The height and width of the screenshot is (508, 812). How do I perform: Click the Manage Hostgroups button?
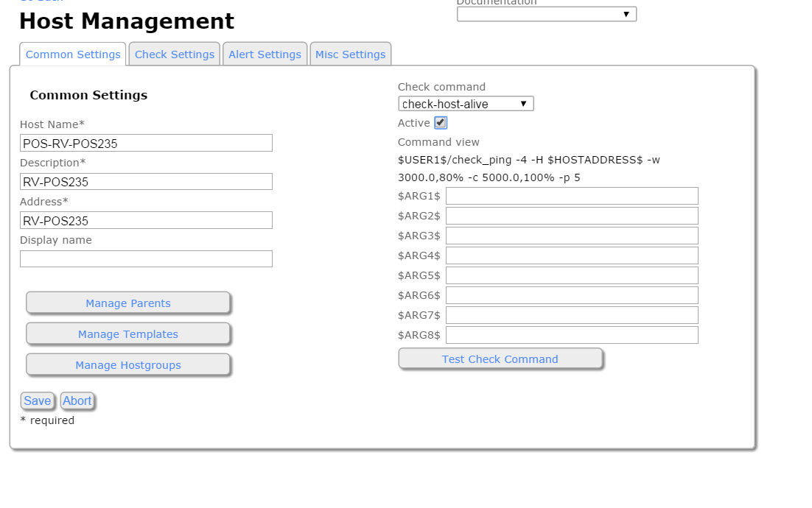click(x=128, y=365)
